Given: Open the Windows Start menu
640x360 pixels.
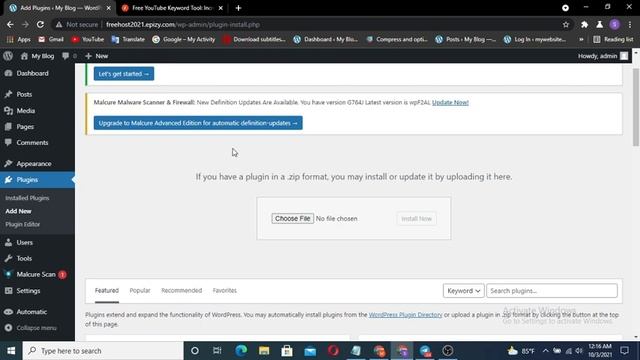Looking at the screenshot, I should click(x=11, y=351).
